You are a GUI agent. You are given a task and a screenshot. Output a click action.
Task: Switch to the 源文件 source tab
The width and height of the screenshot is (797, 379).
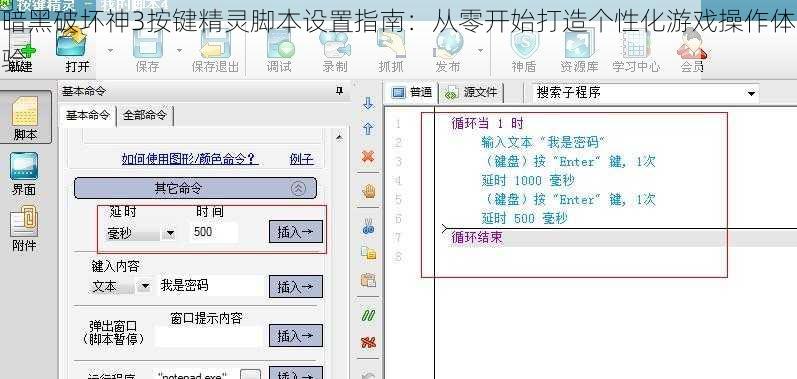pos(471,92)
